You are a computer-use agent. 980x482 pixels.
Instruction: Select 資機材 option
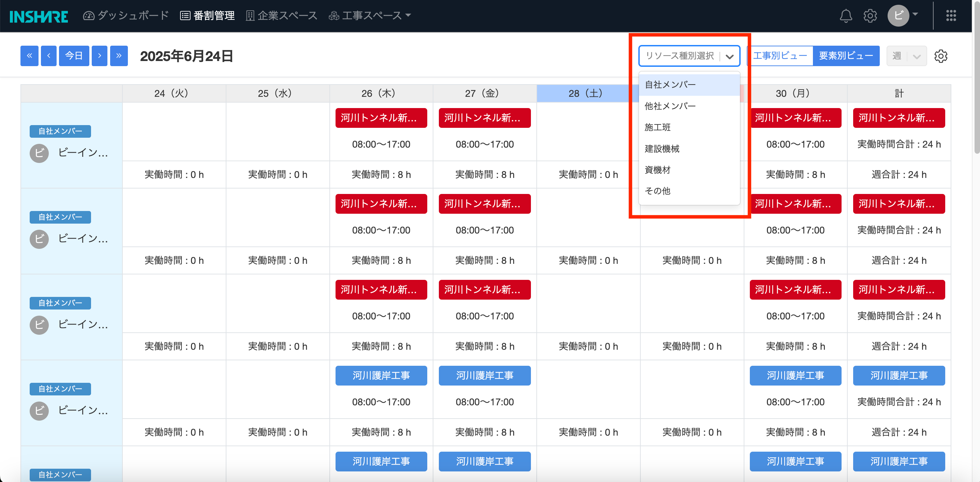[689, 170]
